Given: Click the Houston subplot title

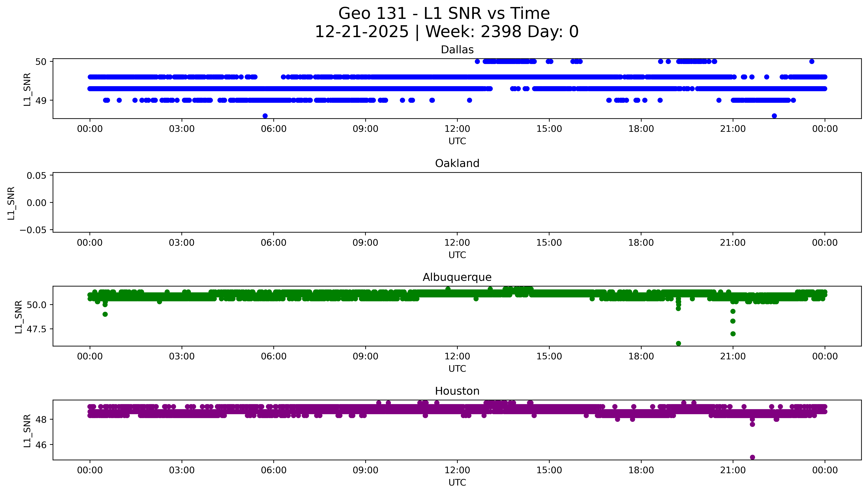Looking at the screenshot, I should 457,391.
